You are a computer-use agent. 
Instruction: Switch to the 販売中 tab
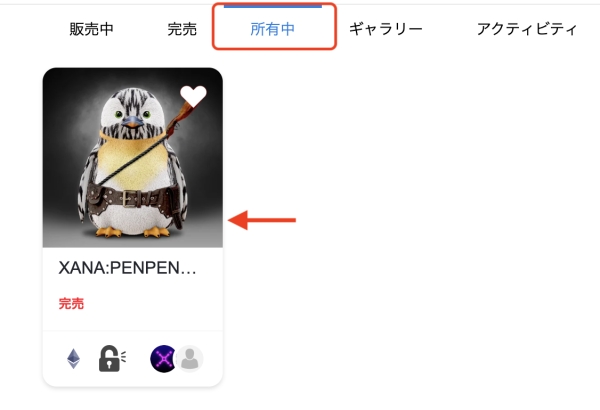pyautogui.click(x=91, y=29)
